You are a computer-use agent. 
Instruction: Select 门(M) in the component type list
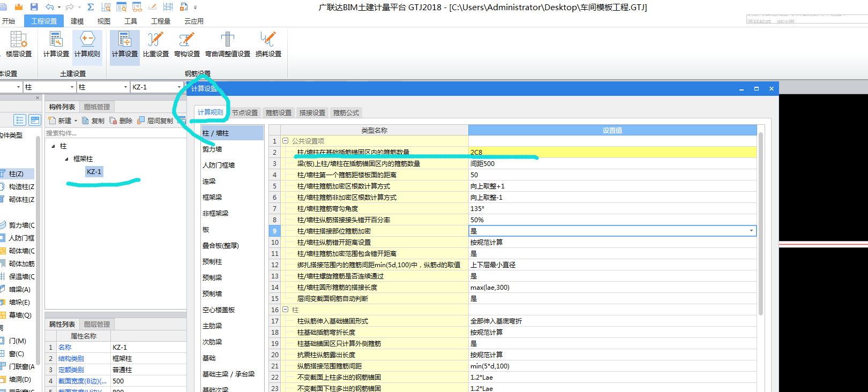(16, 341)
